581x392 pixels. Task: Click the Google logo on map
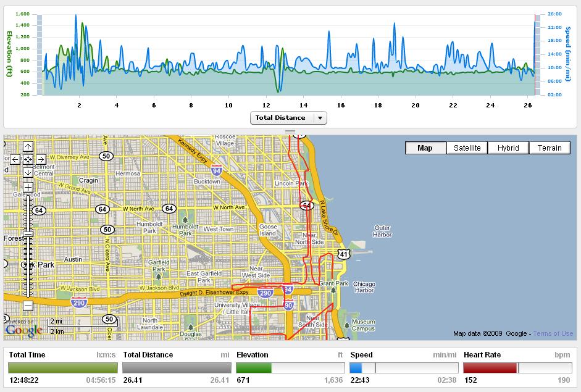pyautogui.click(x=23, y=330)
